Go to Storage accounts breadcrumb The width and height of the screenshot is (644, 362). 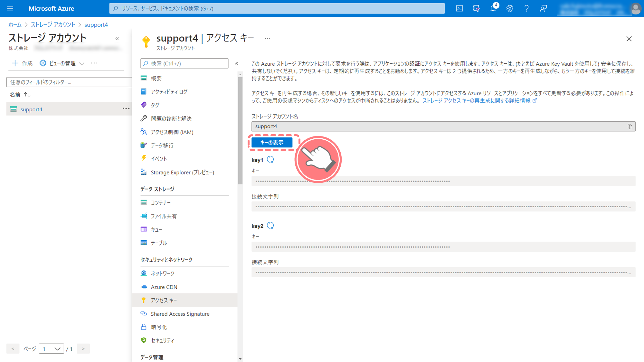click(x=53, y=25)
